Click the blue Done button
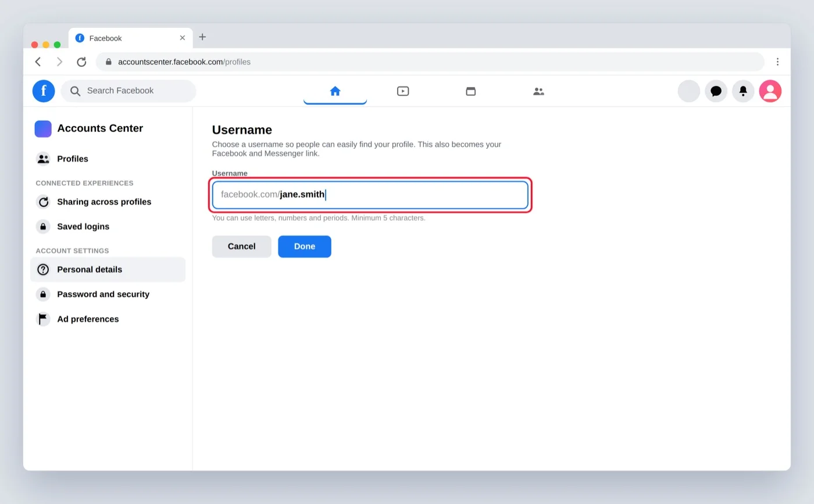The width and height of the screenshot is (814, 504). coord(305,246)
